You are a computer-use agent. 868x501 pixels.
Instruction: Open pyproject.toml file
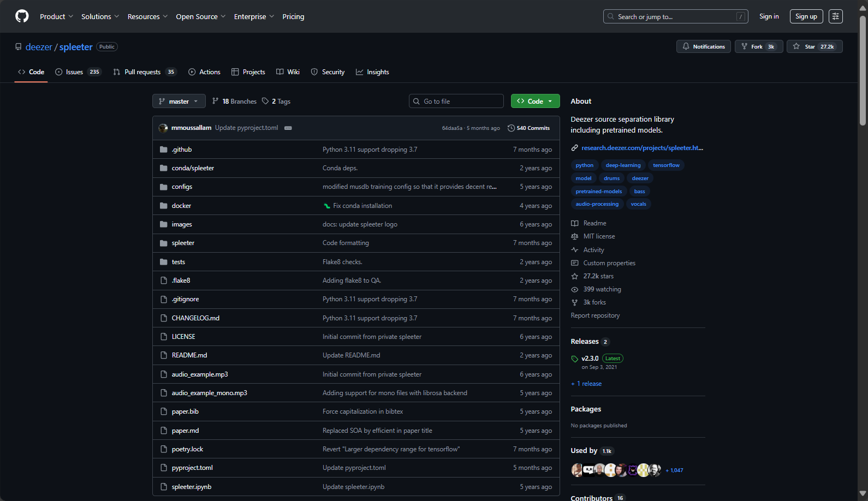pyautogui.click(x=192, y=468)
